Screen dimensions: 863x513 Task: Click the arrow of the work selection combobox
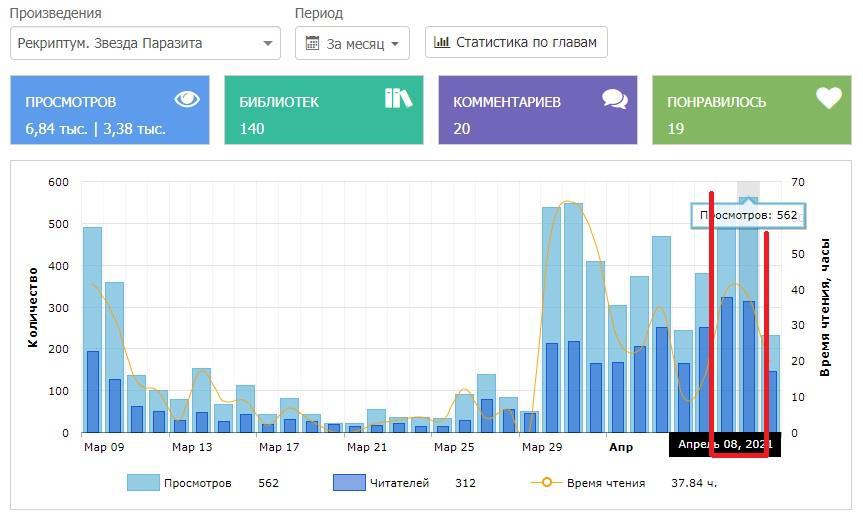(x=267, y=44)
